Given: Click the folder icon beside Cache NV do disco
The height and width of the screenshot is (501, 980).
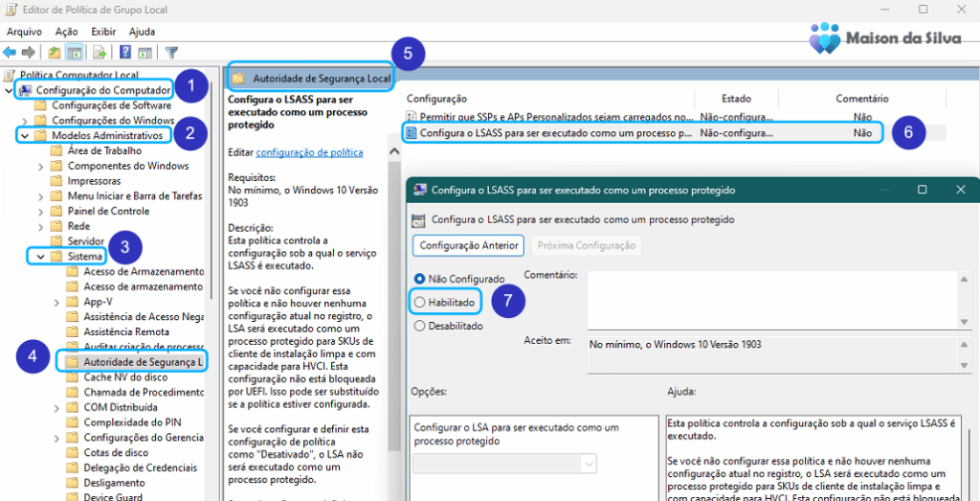Looking at the screenshot, I should [73, 377].
